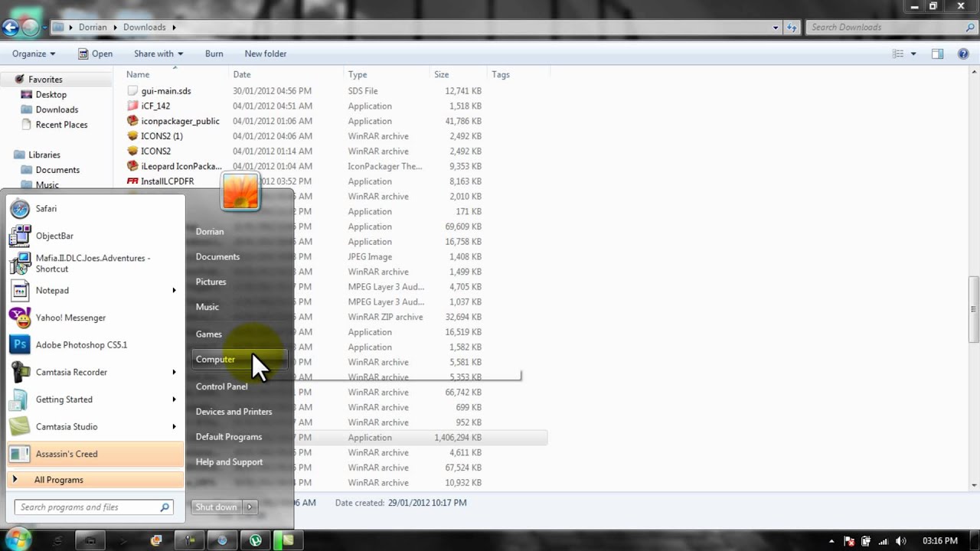Click Downloads in the address breadcrumb
980x551 pixels.
pos(145,28)
